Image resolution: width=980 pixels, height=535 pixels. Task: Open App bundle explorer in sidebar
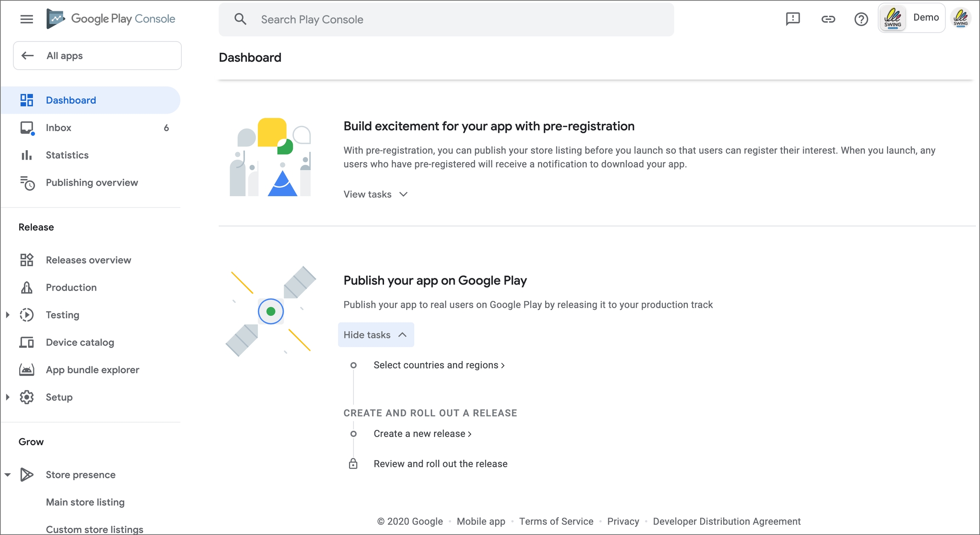[91, 369]
